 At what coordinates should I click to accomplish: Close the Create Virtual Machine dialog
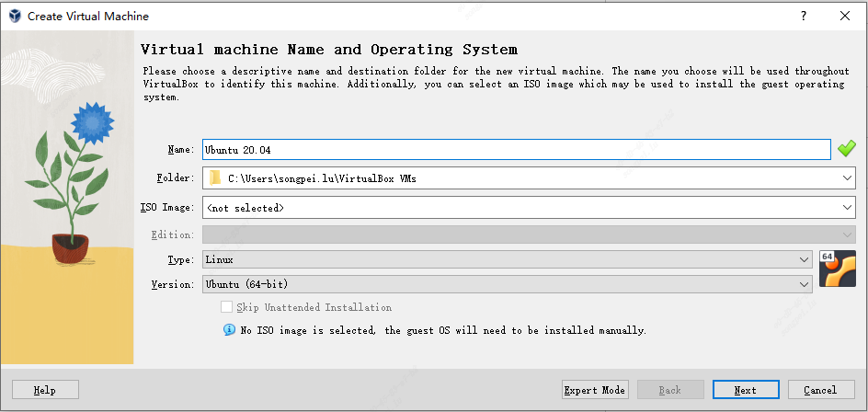(845, 16)
